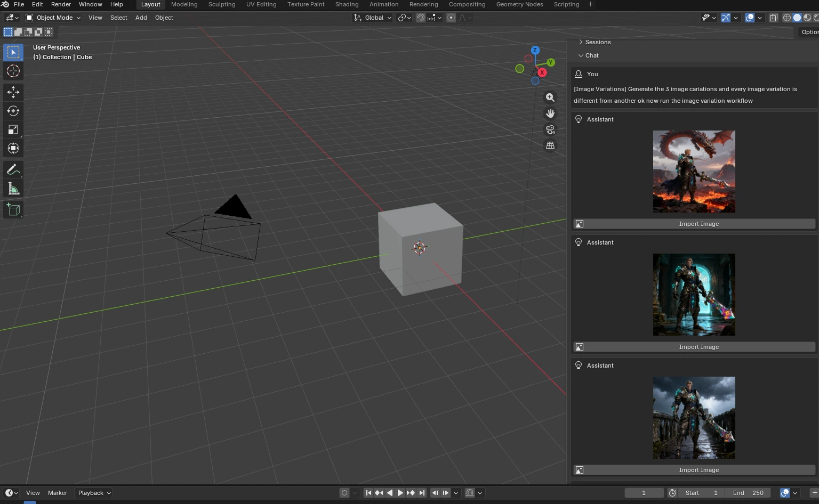Click the green Y axis on gizmo
The image size is (819, 504).
point(551,62)
